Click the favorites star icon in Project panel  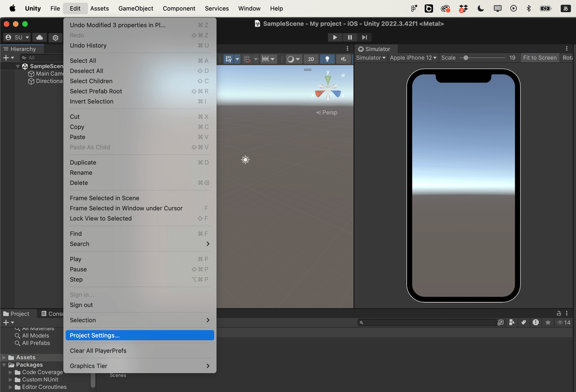point(548,322)
